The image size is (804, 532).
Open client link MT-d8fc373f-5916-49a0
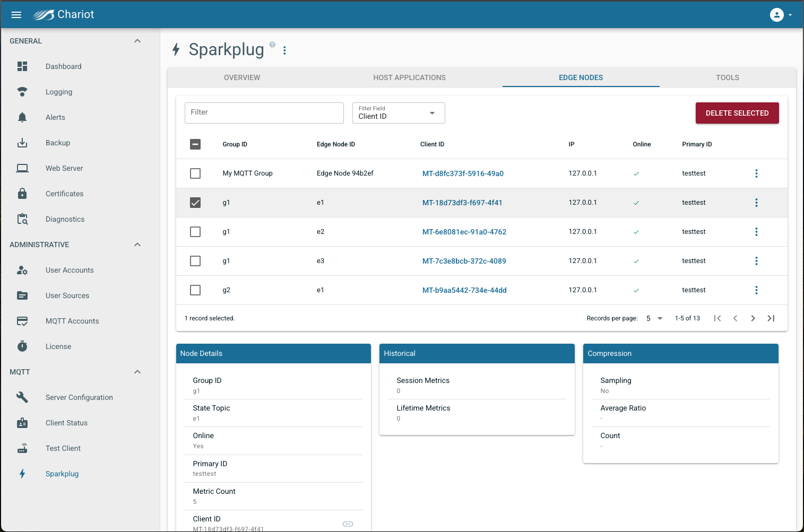coord(463,173)
